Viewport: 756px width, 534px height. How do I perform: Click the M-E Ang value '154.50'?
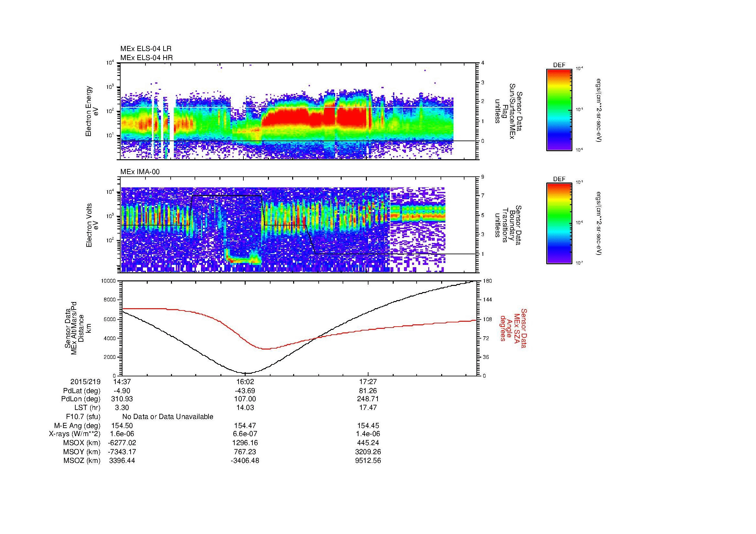coord(122,425)
